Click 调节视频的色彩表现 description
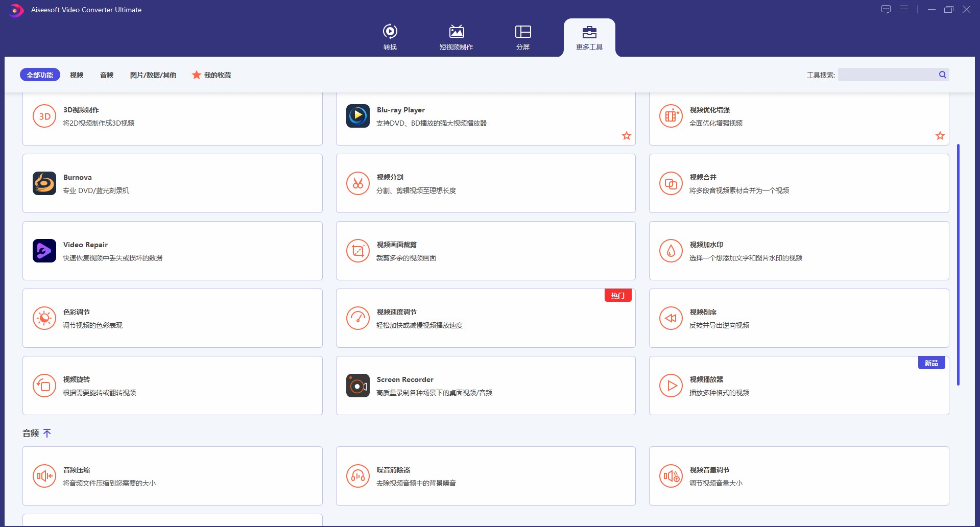The height and width of the screenshot is (527, 980). click(x=92, y=325)
